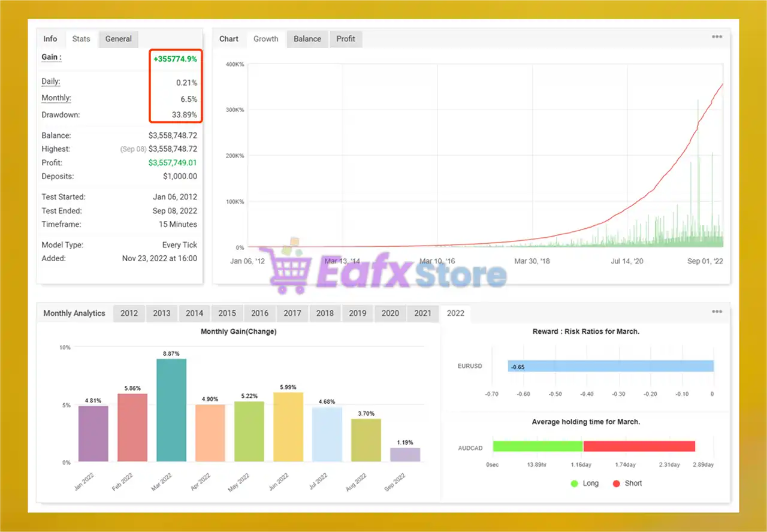Select the Jul 2022 light blue bar
Viewport: 767px width, 532px height.
[327, 434]
